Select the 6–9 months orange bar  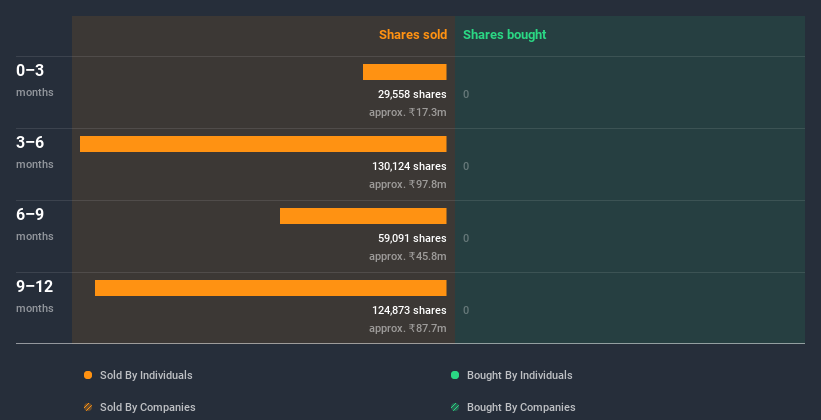click(x=363, y=216)
